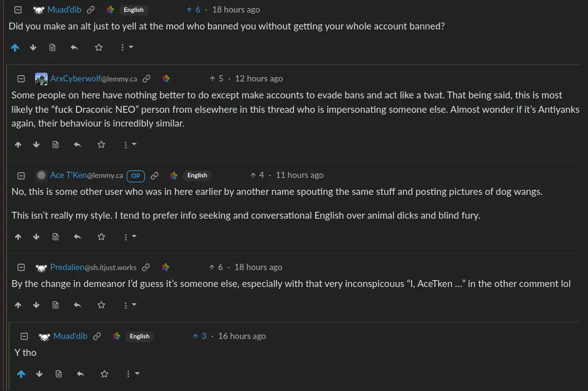The height and width of the screenshot is (391, 588).
Task: Click the fediverse link icon on Predalien's comment
Action: pos(165,267)
